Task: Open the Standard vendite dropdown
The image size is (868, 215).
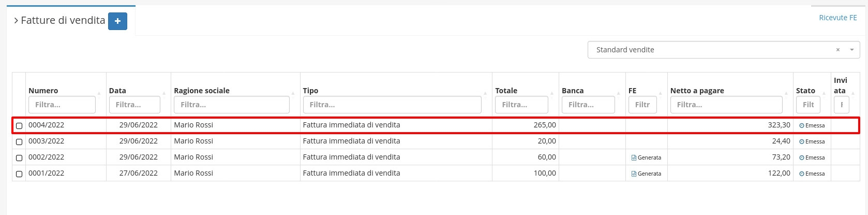Action: (851, 50)
